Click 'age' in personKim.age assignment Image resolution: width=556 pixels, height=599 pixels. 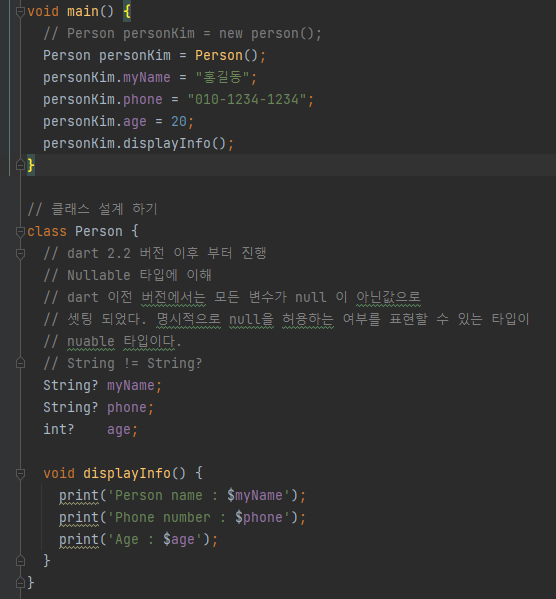135,122
